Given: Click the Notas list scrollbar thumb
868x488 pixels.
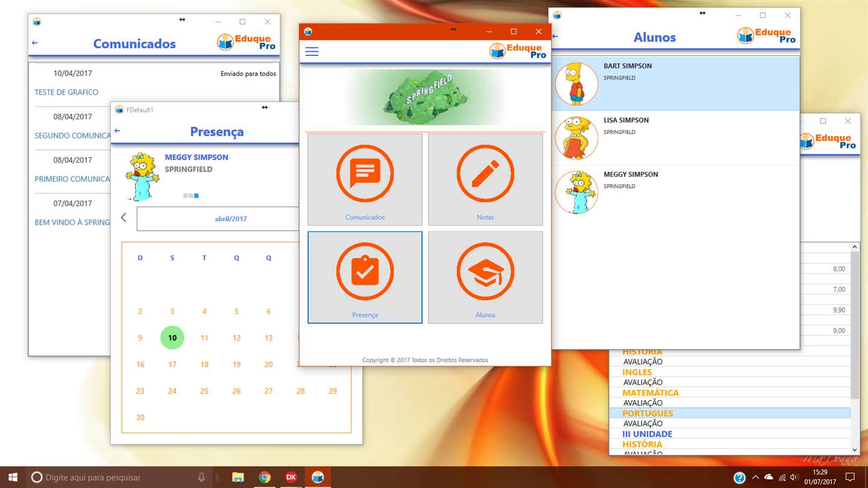Looking at the screenshot, I should (855, 325).
